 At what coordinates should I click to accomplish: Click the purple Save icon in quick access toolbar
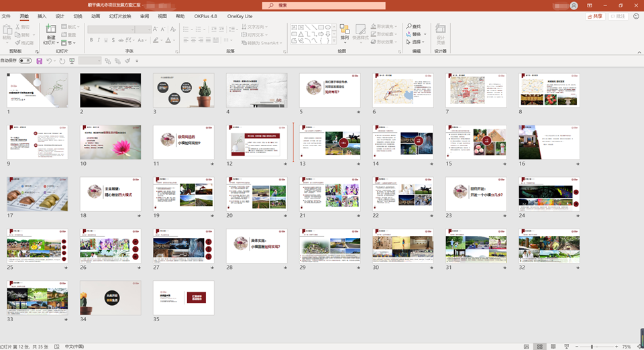click(40, 61)
